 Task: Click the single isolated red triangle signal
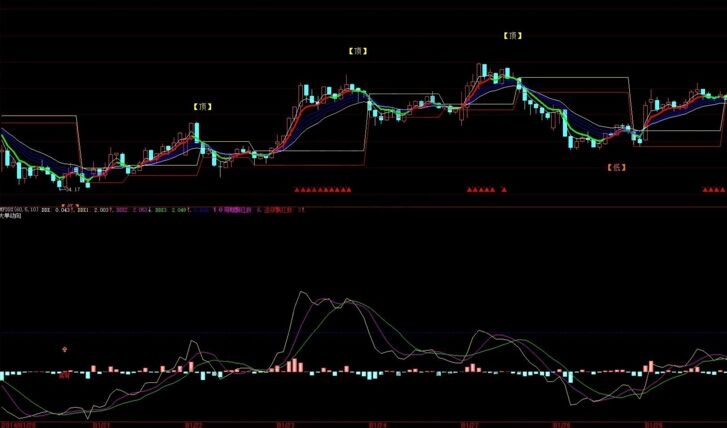[505, 188]
